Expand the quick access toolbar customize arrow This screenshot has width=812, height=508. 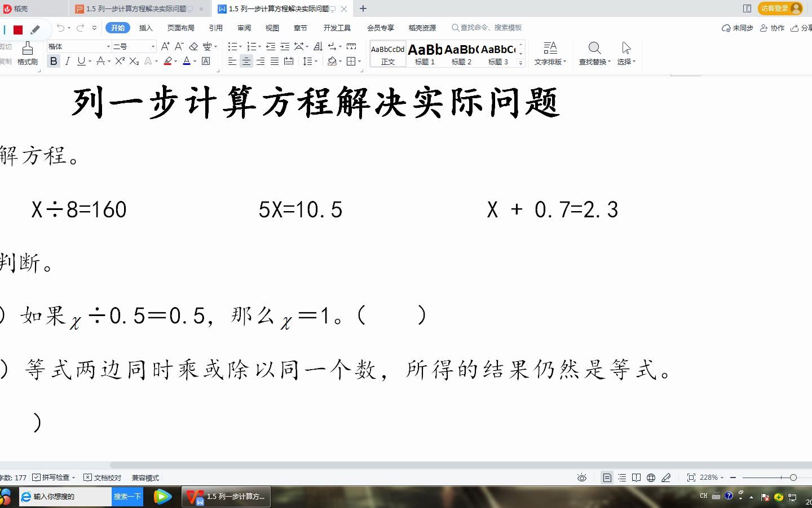point(94,28)
